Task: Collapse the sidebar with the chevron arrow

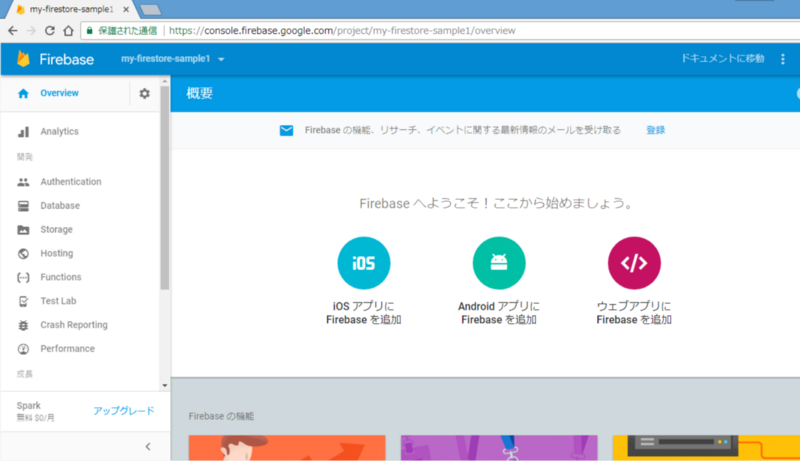Action: tap(148, 447)
